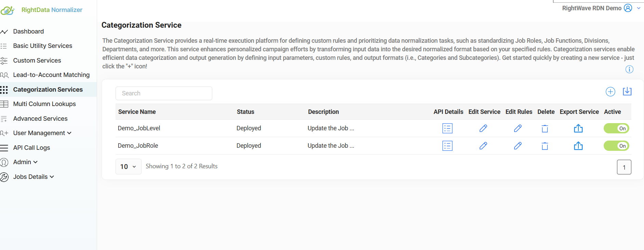Click the Categorization Services grid icon
Viewport: 644px width, 250px height.
click(4, 90)
